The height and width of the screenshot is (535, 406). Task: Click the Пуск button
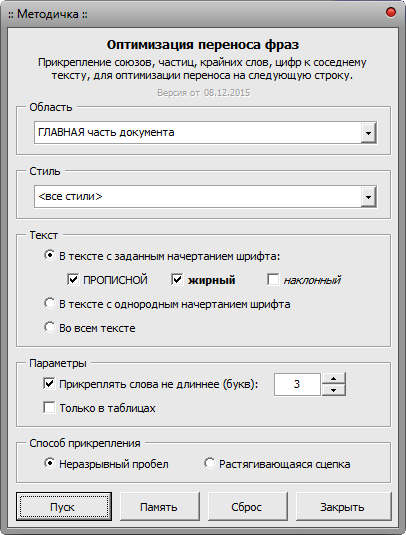coord(64,506)
